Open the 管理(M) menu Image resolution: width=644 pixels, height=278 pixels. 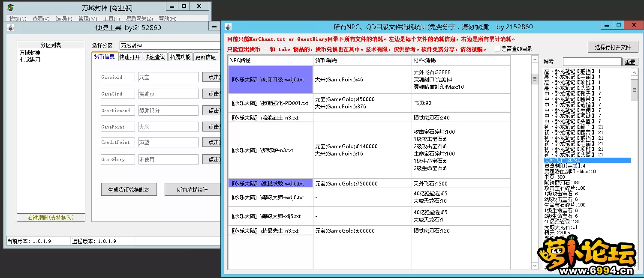87,19
